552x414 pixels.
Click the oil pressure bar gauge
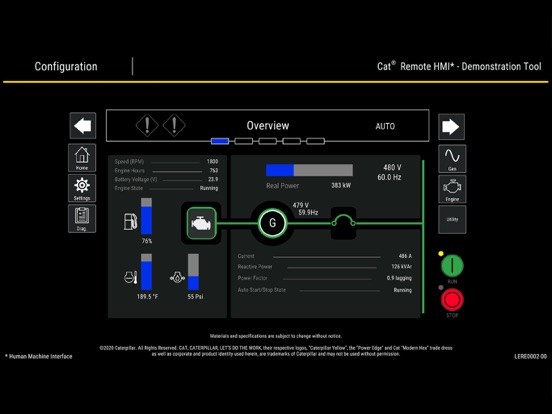click(193, 272)
